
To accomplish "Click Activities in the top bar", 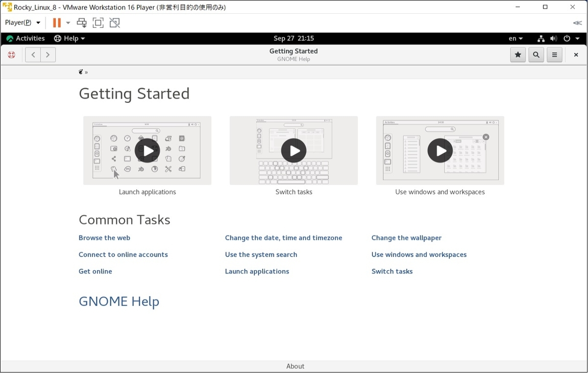I will pos(25,38).
